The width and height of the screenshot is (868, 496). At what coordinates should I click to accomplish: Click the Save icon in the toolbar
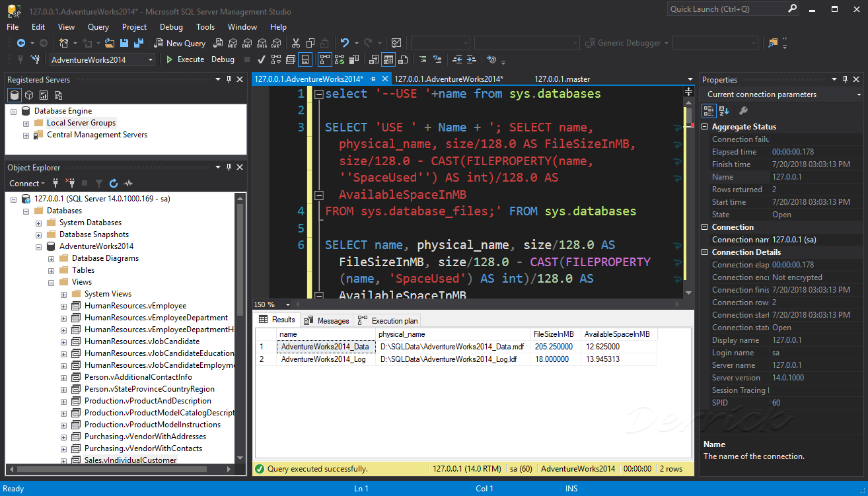[x=123, y=42]
